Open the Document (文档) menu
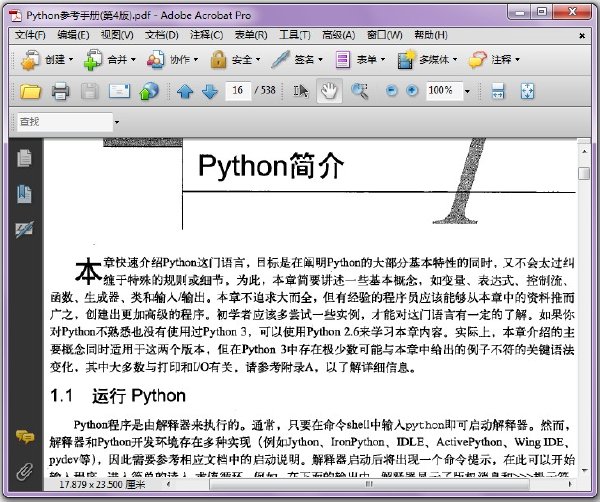The width and height of the screenshot is (600, 502). (161, 35)
